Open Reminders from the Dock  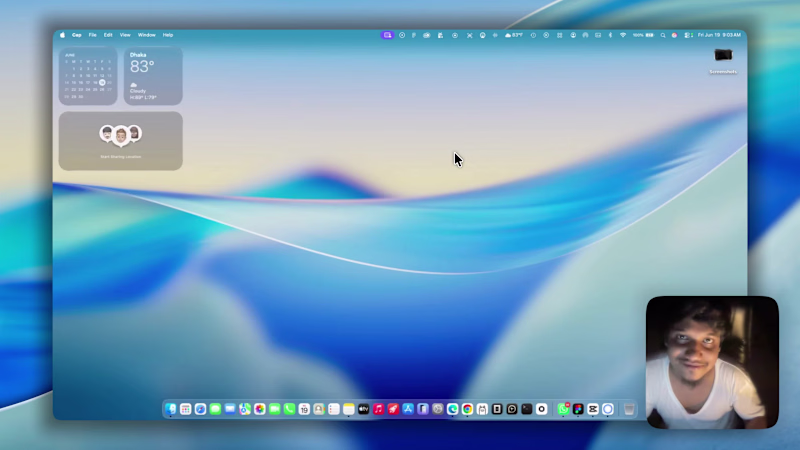click(x=334, y=409)
